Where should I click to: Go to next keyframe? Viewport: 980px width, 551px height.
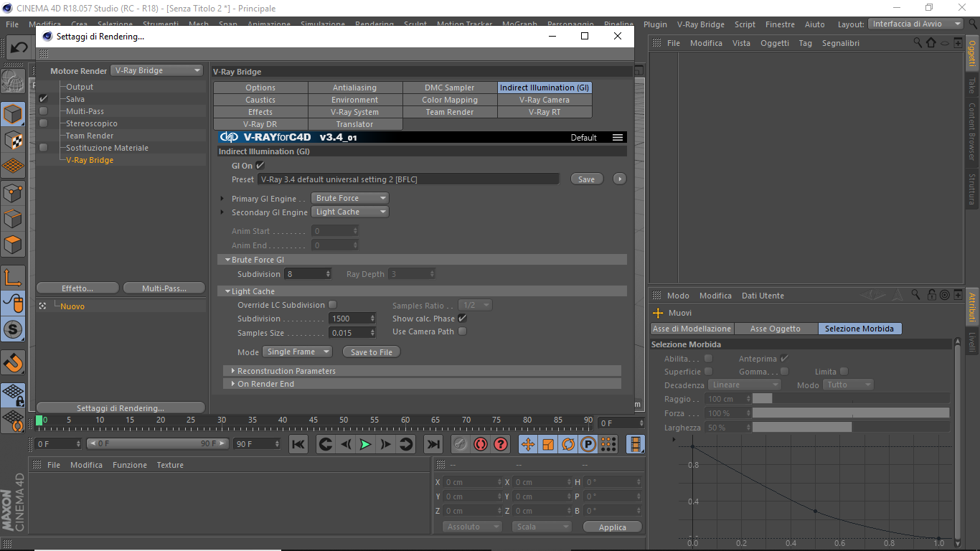406,444
